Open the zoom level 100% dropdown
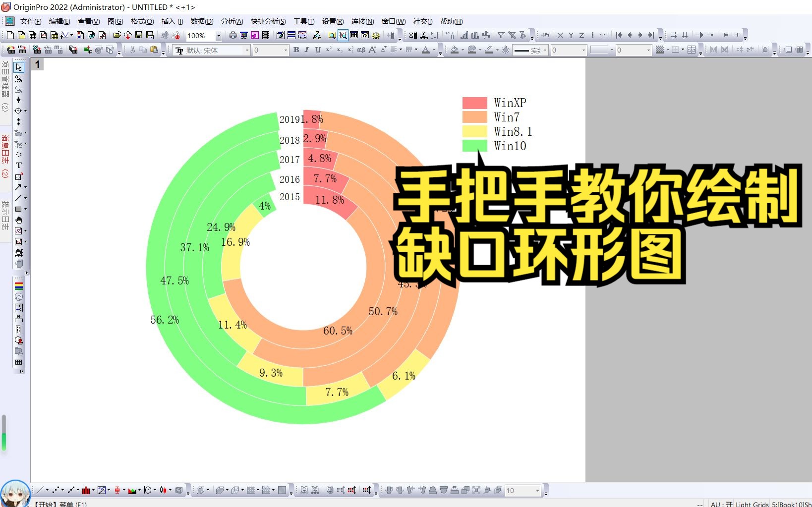Viewport: 812px width, 507px height. tap(219, 36)
